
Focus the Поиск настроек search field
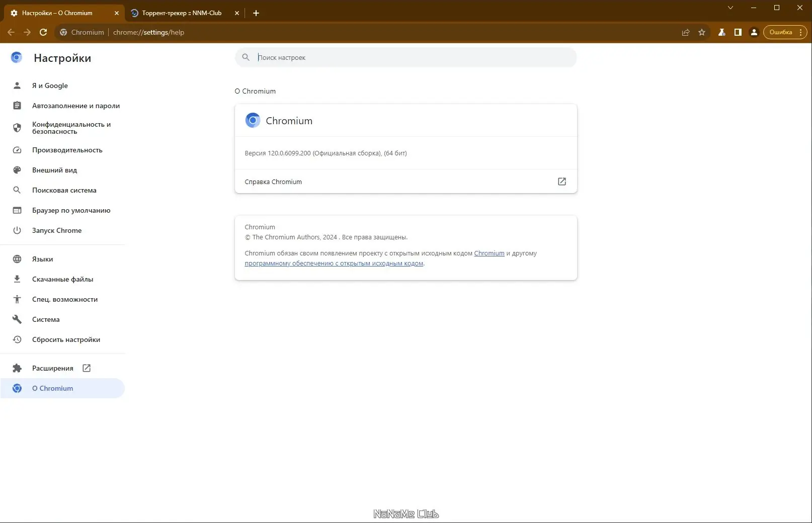pos(405,57)
